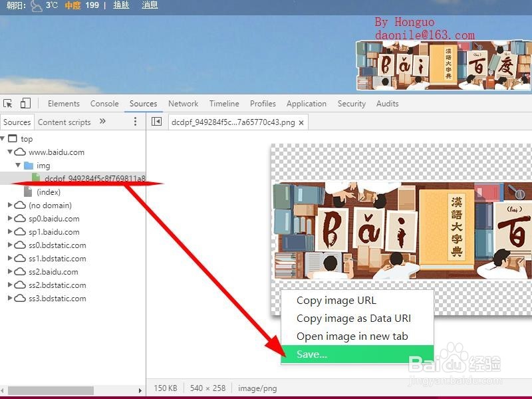Expand the sp0.baidu.com node

10,218
